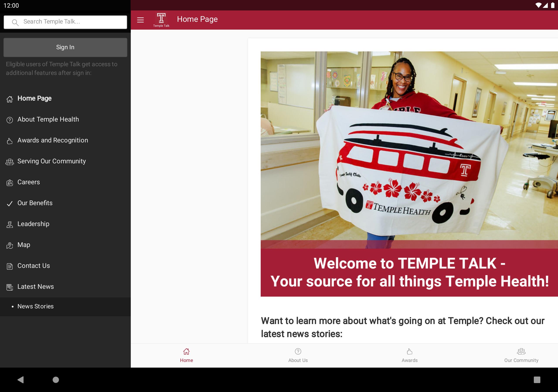Click the Careers badge icon

(9, 183)
